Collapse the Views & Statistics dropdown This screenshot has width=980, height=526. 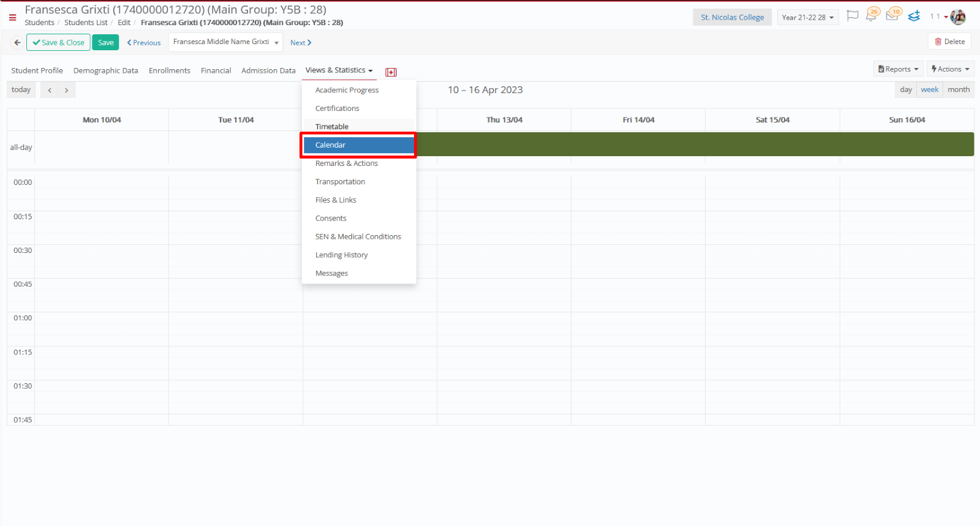coord(339,70)
